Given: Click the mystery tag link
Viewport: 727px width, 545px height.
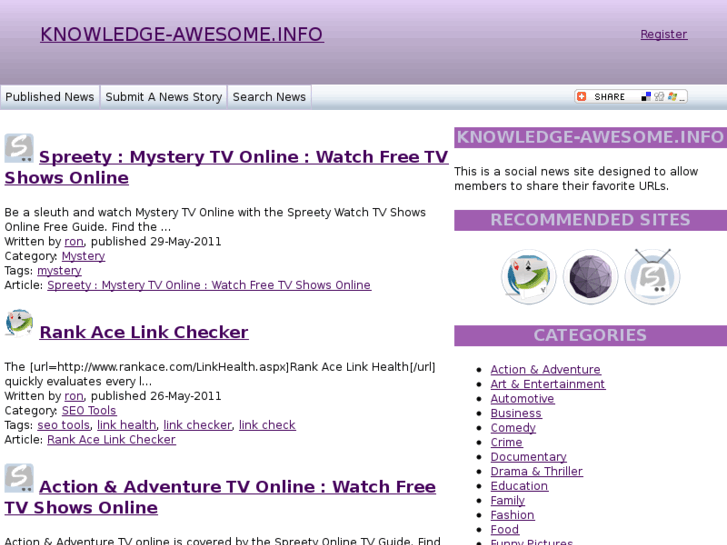Looking at the screenshot, I should point(59,270).
